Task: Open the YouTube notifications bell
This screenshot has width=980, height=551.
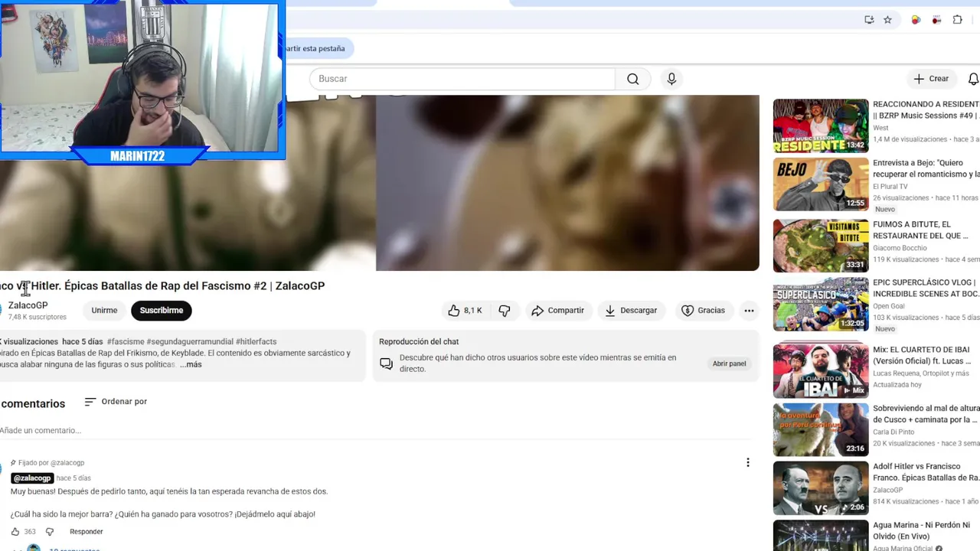Action: [973, 79]
